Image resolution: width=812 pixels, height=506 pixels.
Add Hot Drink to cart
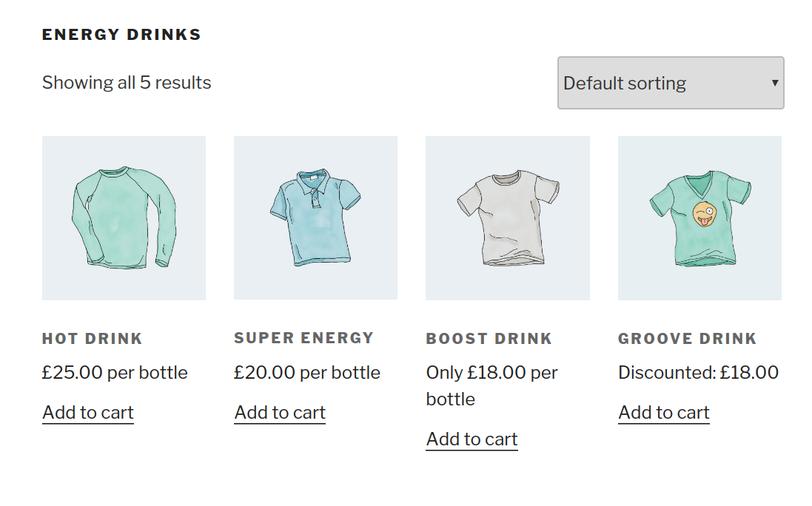[x=87, y=412]
